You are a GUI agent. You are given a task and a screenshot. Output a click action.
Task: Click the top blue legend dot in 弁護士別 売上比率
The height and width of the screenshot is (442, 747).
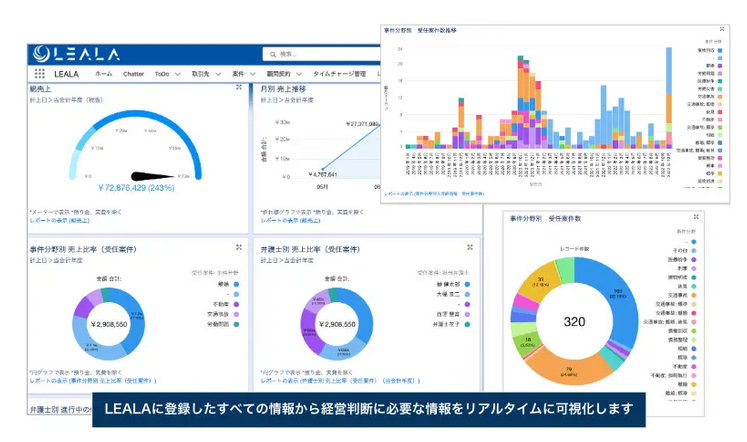[x=467, y=284]
